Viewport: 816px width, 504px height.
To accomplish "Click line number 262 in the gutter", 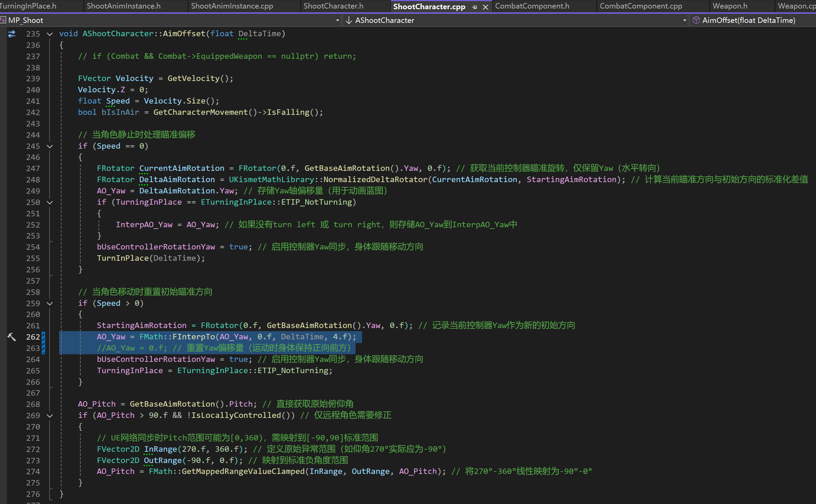I will click(33, 337).
